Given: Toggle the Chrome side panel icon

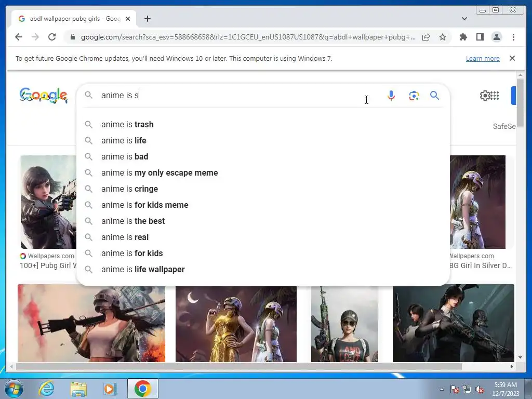Looking at the screenshot, I should (480, 37).
